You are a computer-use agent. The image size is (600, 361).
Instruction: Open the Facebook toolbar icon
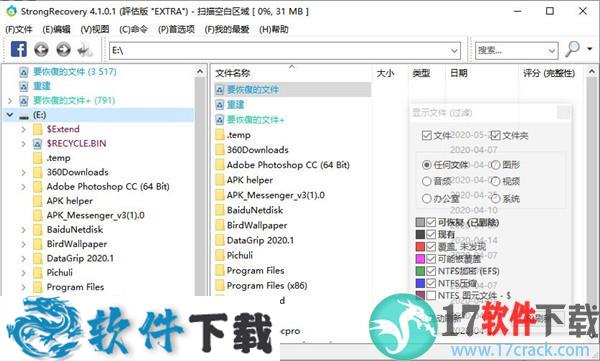(x=19, y=49)
